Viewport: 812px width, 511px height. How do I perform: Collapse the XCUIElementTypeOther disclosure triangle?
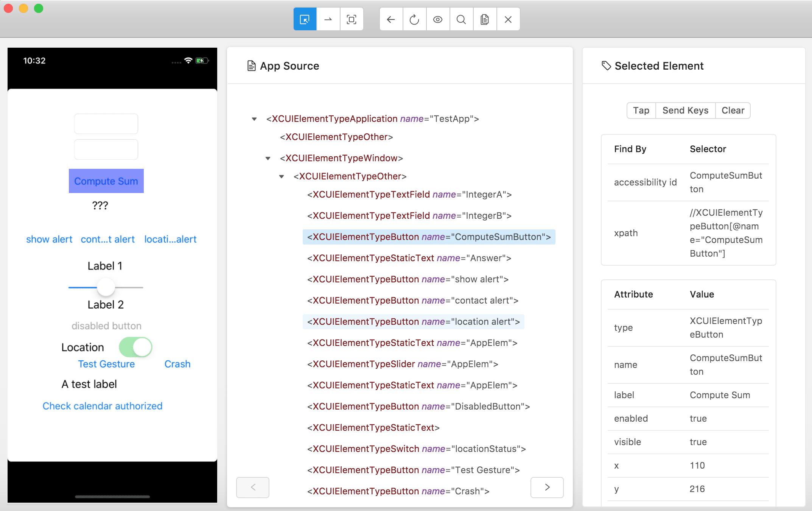(x=281, y=176)
